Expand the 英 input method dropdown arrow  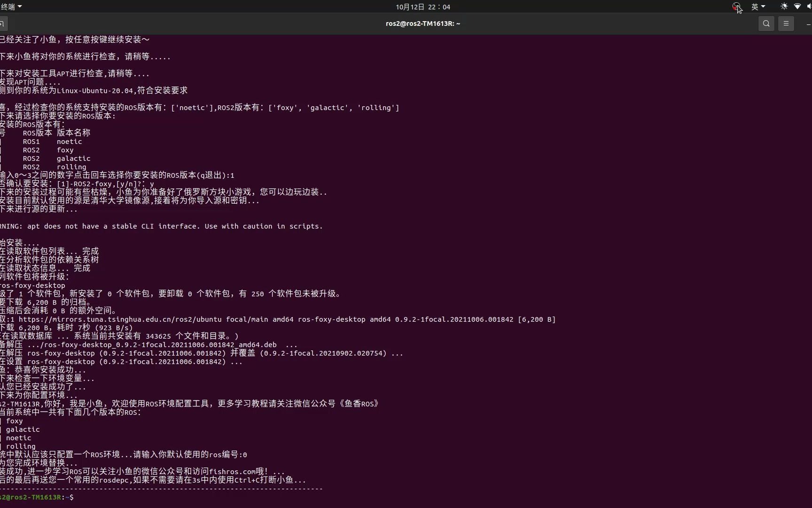[764, 6]
